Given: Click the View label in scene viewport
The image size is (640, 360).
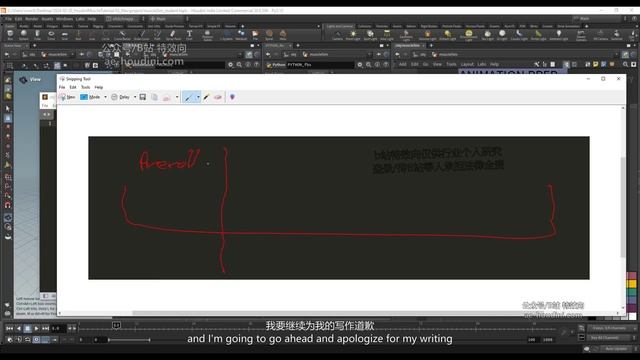Looking at the screenshot, I should (x=35, y=80).
